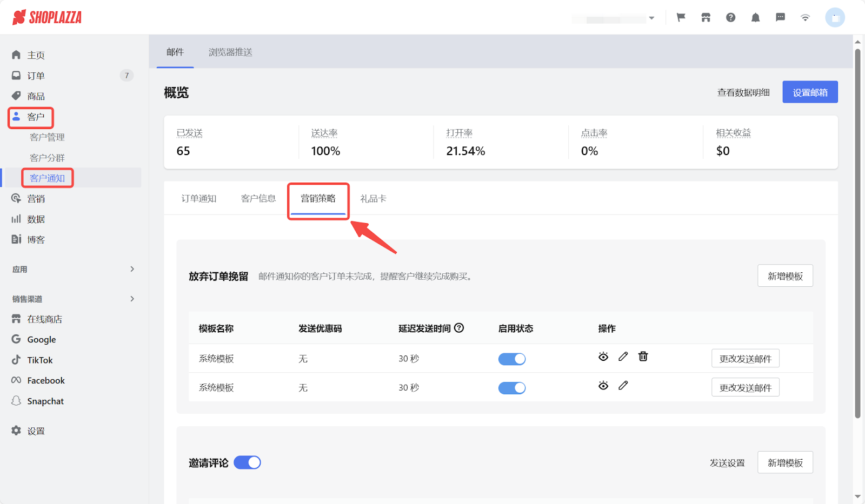Disable the first 放弃订单挽留 template toggle
Screen dimensions: 865x504
pos(511,358)
